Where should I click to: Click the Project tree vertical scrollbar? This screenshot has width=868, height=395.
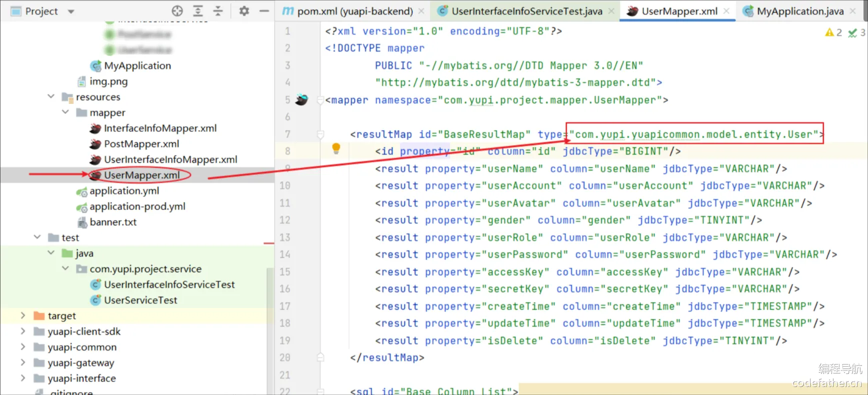pos(270,330)
